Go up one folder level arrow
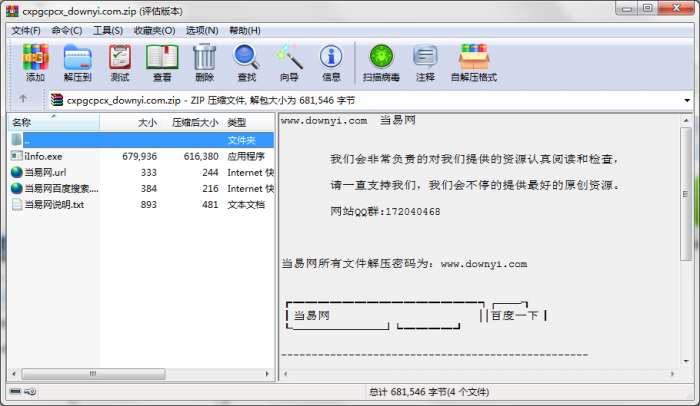The height and width of the screenshot is (406, 700). point(23,99)
